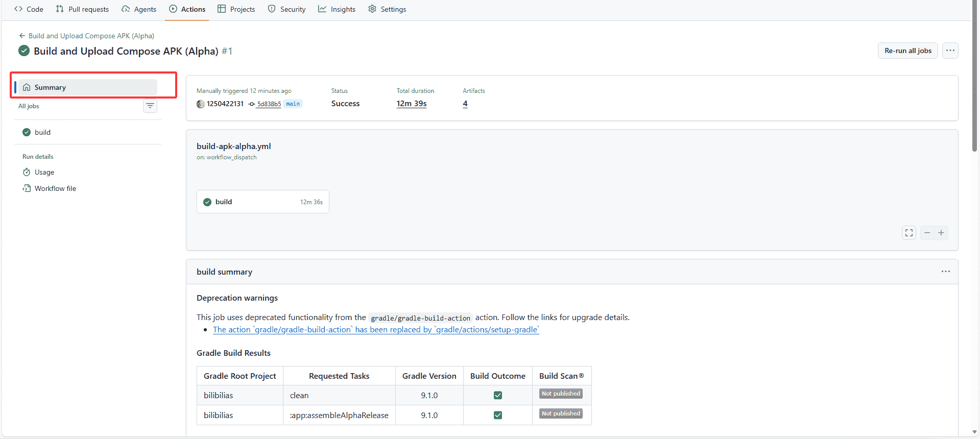
Task: Click the fullscreen icon in workflow graph
Action: pyautogui.click(x=909, y=233)
